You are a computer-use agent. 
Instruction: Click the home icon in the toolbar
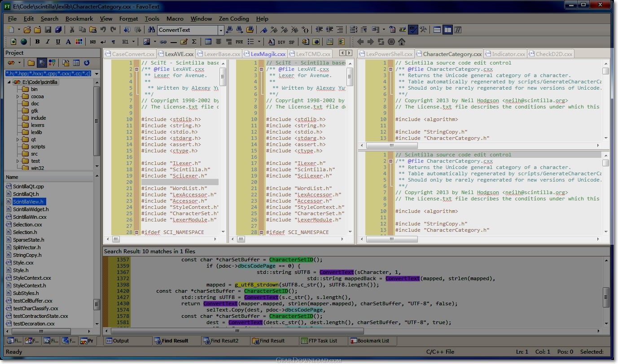click(401, 42)
